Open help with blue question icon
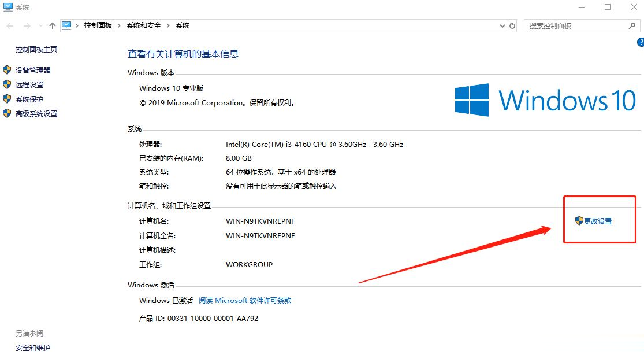The image size is (644, 362). [641, 42]
